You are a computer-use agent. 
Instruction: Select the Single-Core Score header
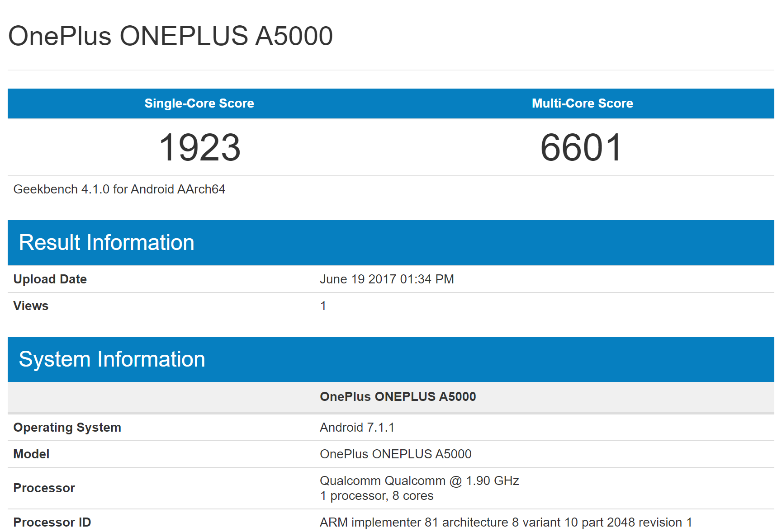click(x=199, y=104)
